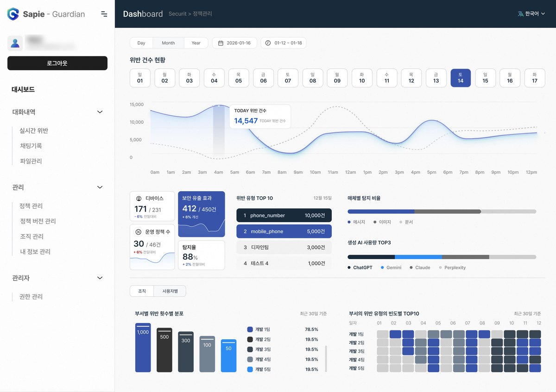Click the user avatar icon
556x392 pixels.
[15, 43]
